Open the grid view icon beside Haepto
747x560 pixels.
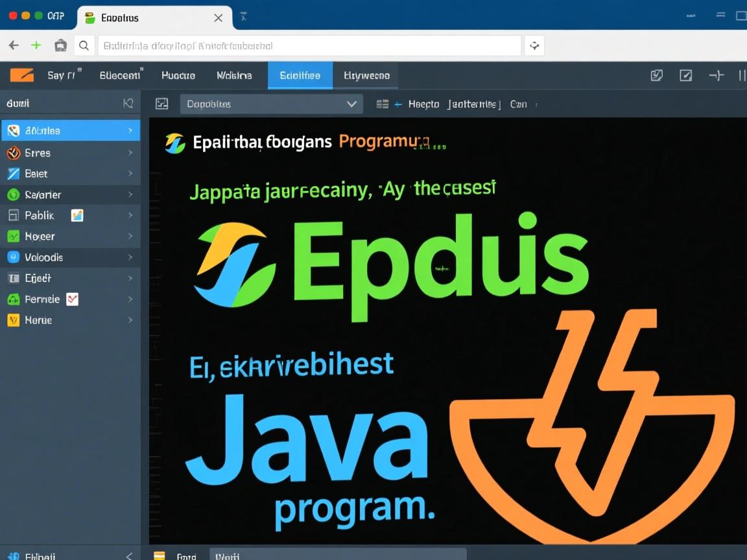[x=381, y=104]
